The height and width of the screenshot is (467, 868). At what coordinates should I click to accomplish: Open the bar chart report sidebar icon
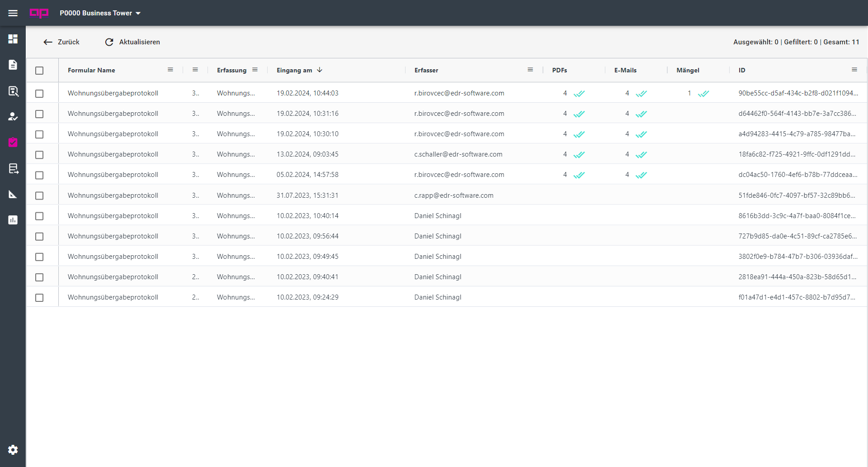click(13, 220)
